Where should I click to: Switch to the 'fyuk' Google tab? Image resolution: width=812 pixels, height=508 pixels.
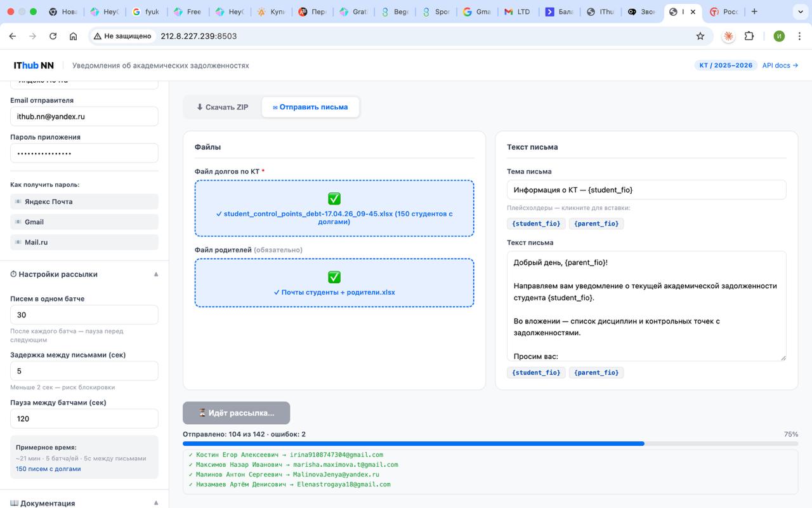(145, 11)
